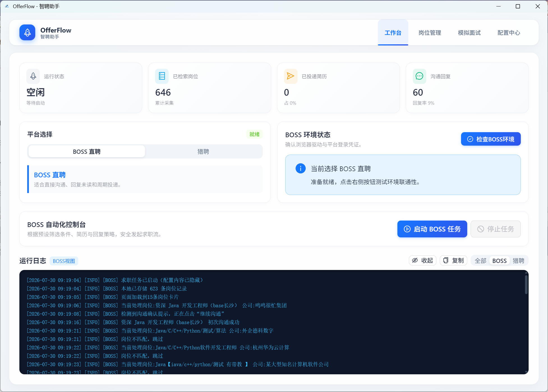548x392 pixels.
Task: Click the scroll-down arrow of log panel
Action: (526, 372)
